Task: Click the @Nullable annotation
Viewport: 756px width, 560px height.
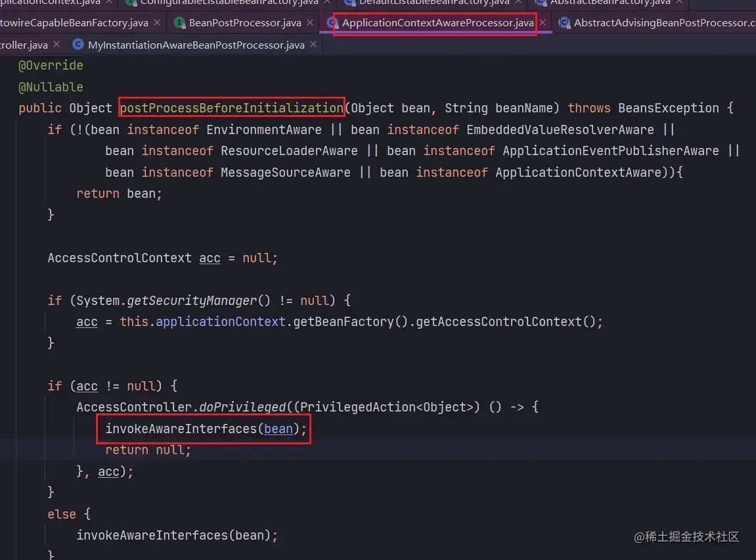Action: (51, 87)
